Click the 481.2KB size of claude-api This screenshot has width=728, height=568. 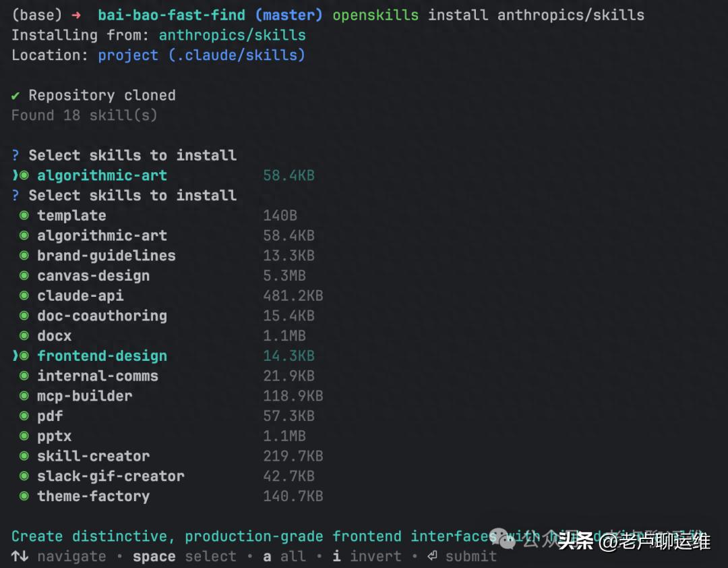point(293,296)
